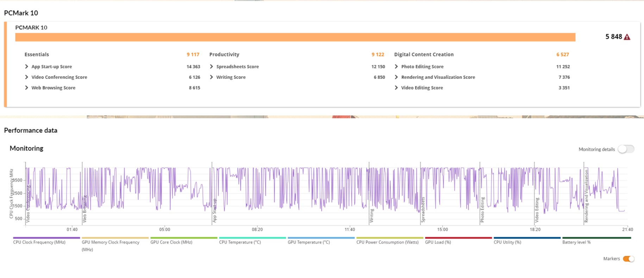Select GPU Core Clock legend swatch
This screenshot has width=644, height=278.
click(184, 238)
